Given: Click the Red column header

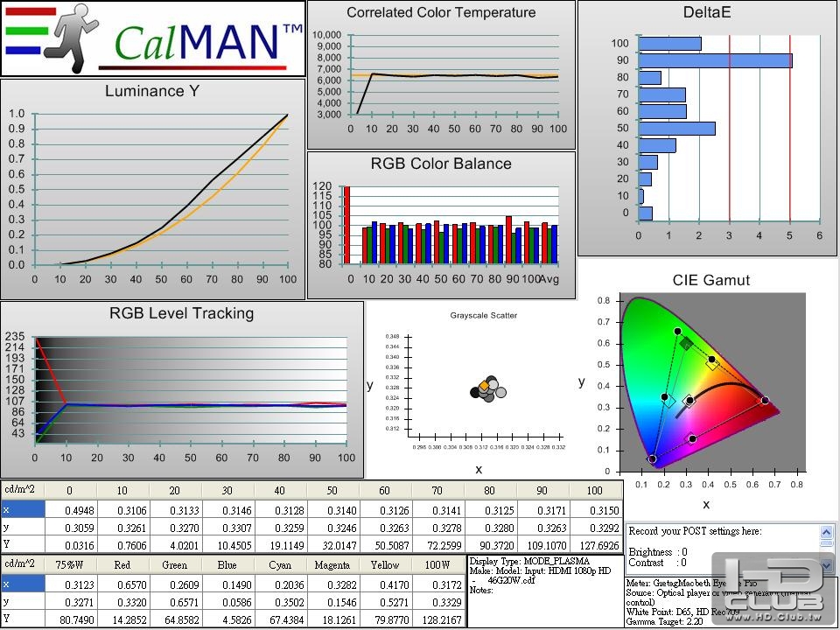Looking at the screenshot, I should (122, 564).
